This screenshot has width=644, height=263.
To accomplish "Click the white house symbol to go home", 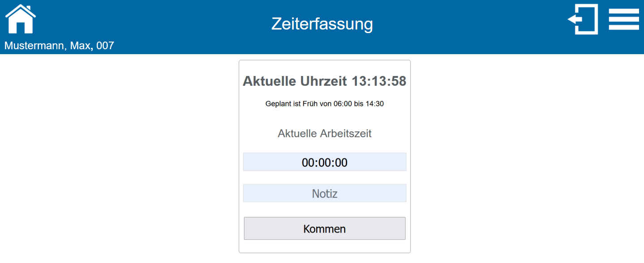I will pyautogui.click(x=20, y=18).
